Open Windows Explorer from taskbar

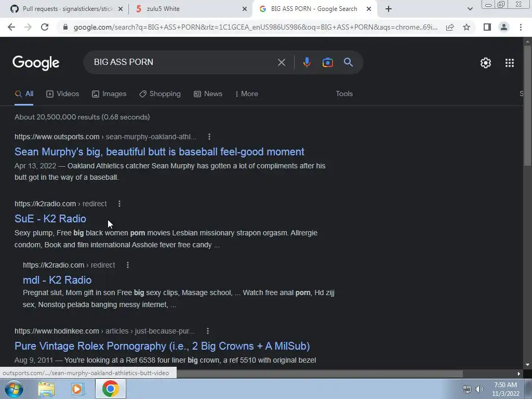[x=46, y=389]
